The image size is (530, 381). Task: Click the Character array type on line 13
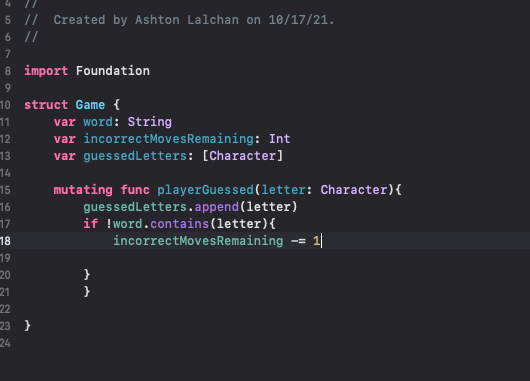pos(242,156)
